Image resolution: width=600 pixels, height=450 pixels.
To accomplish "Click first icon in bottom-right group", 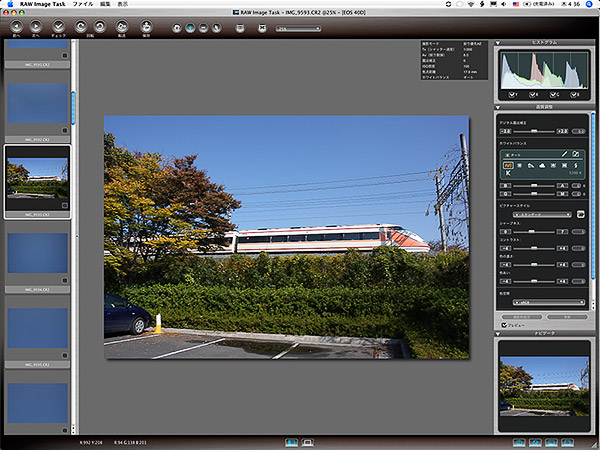I will click(x=519, y=443).
